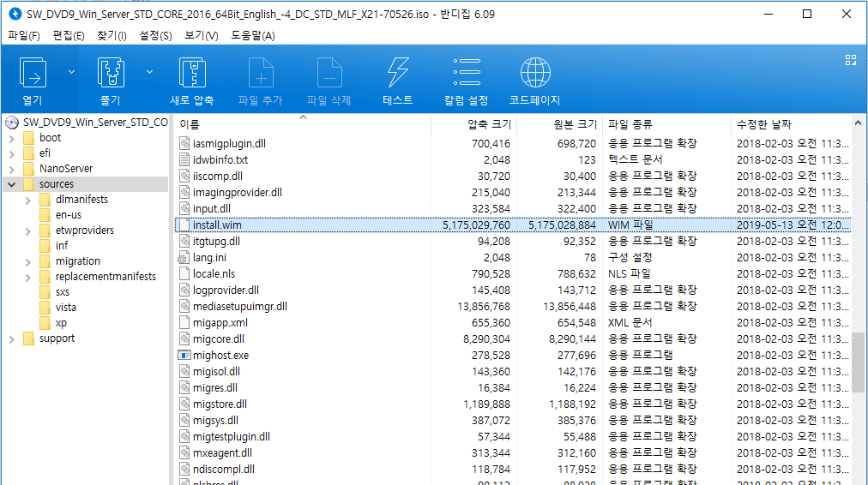
Task: Expand the boot folder in tree
Action: pyautogui.click(x=12, y=139)
